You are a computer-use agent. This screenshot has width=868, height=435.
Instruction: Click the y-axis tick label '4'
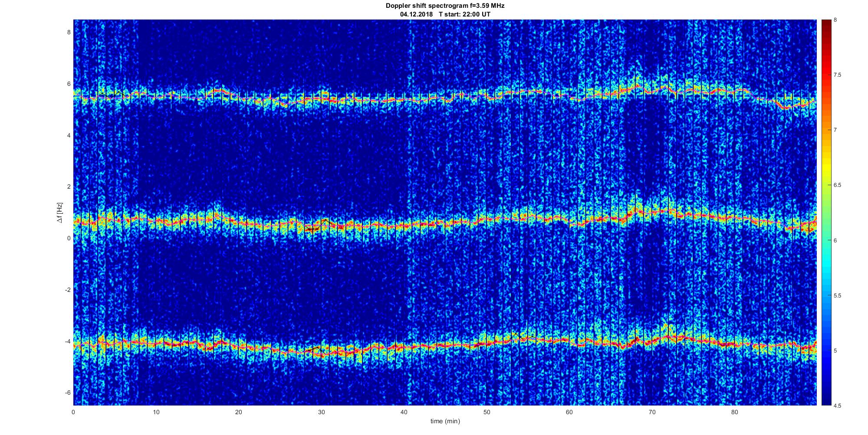(69, 135)
